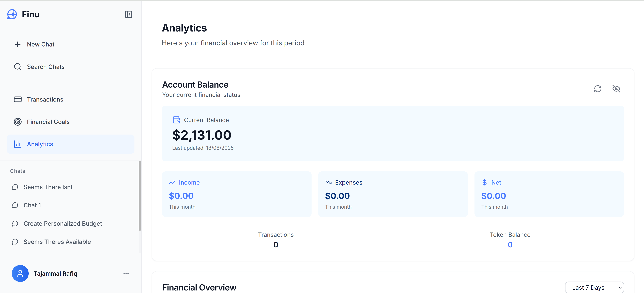This screenshot has width=644, height=293.
Task: Open the Create Personalized Budget chat
Action: (x=63, y=223)
